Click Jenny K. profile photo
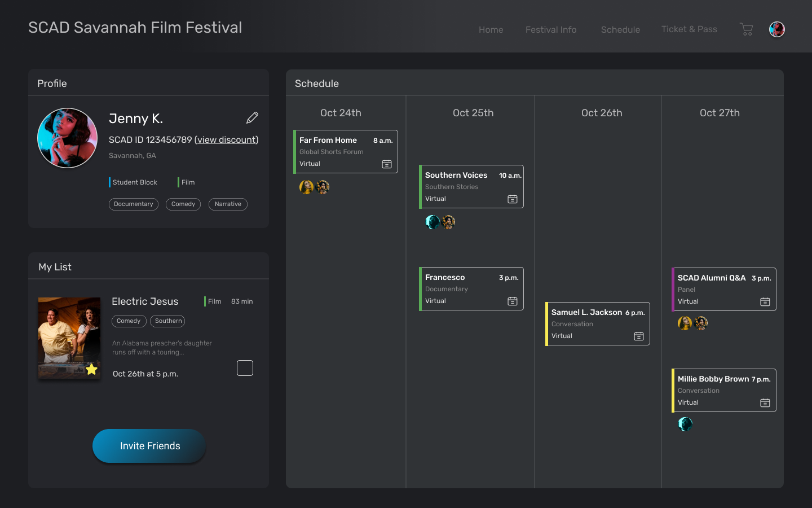Screen dimensions: 812x508 coord(68,138)
